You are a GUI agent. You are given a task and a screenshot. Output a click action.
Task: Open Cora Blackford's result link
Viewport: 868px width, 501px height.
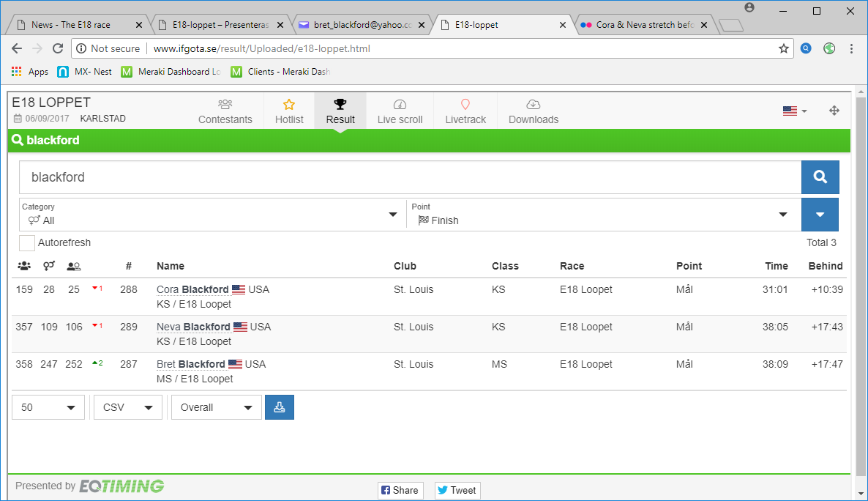pyautogui.click(x=192, y=289)
